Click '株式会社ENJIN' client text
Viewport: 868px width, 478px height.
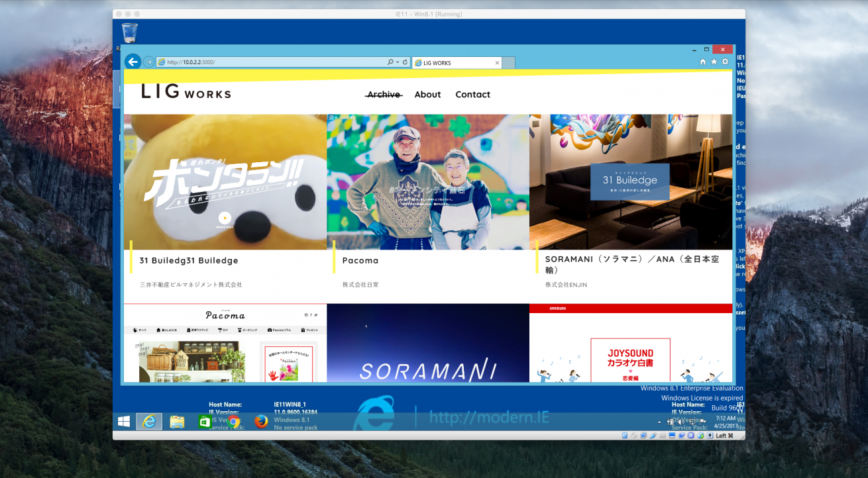tap(566, 285)
